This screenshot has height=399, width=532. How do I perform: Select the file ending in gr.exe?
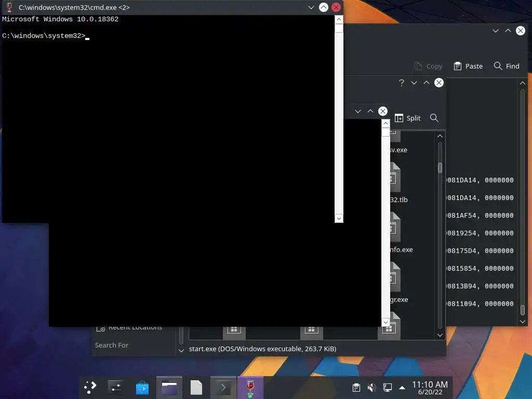[399, 300]
